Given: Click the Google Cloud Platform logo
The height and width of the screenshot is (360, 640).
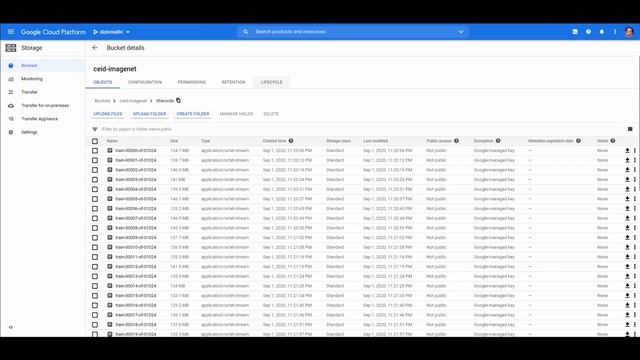Looking at the screenshot, I should (53, 32).
